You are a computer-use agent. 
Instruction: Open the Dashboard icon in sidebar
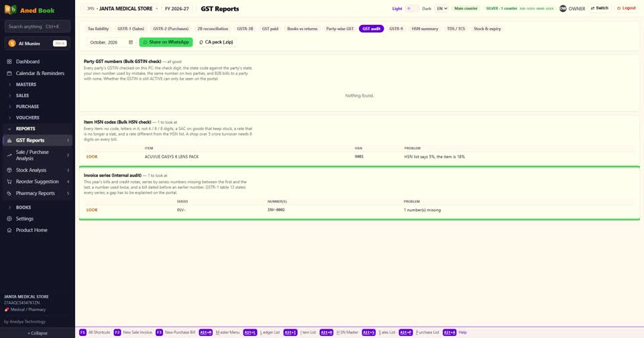(9, 62)
